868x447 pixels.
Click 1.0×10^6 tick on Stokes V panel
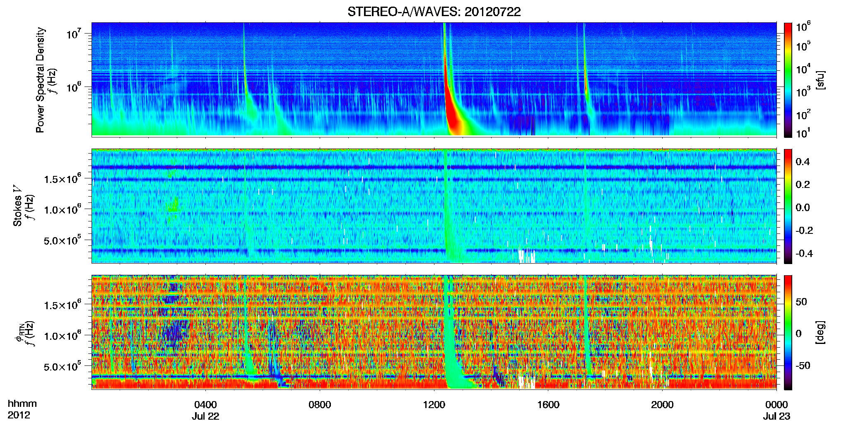[x=63, y=209]
